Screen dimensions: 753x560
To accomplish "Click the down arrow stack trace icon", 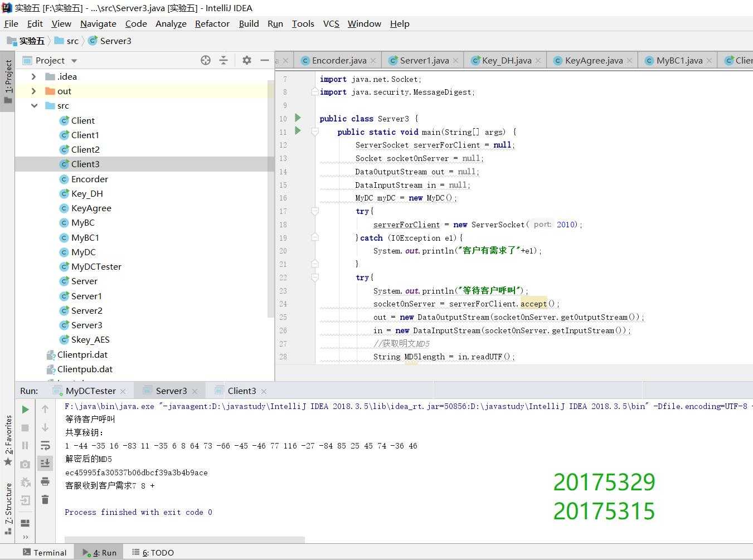I will pos(45,427).
